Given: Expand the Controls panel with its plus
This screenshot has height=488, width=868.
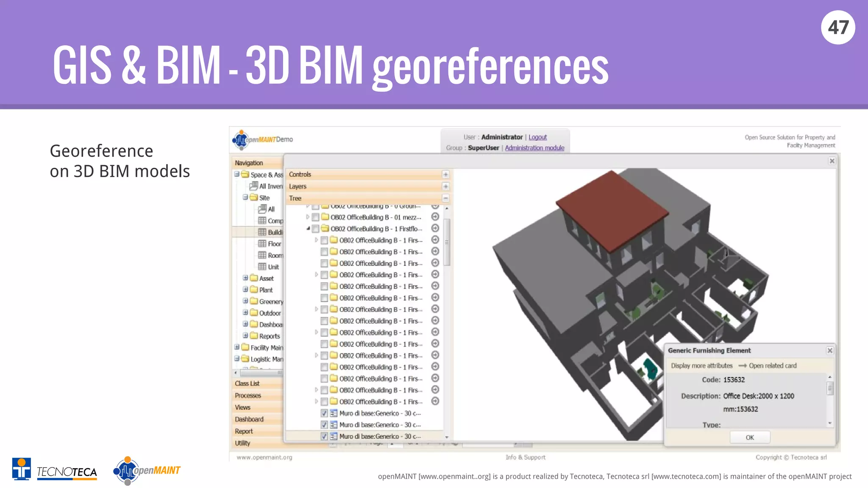Looking at the screenshot, I should point(445,175).
